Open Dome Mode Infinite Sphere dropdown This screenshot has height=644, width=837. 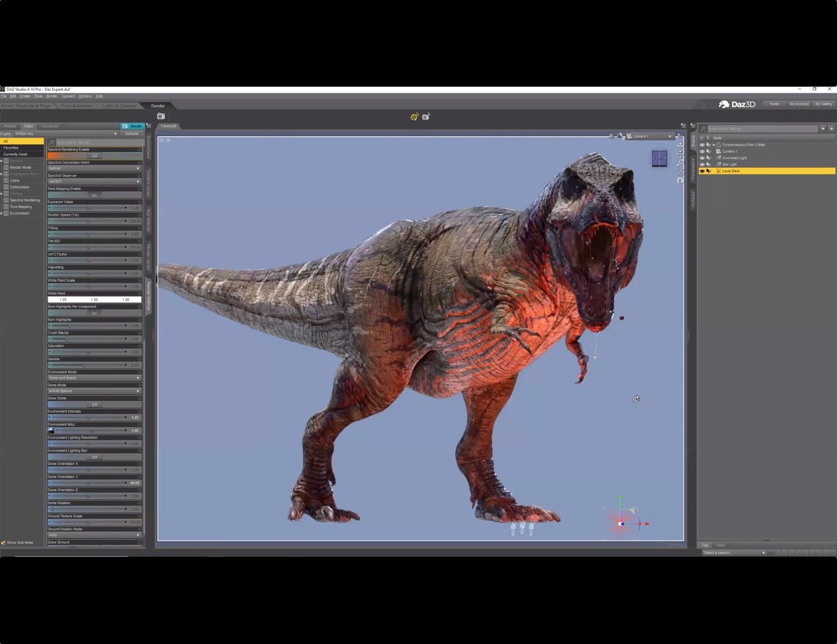(x=94, y=391)
